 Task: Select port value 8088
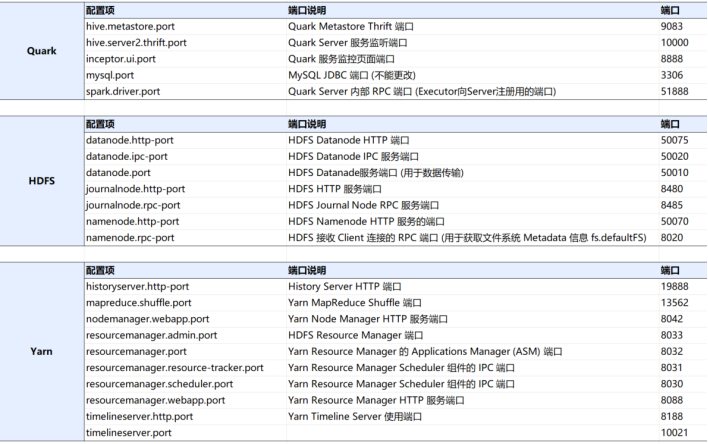tap(683, 401)
